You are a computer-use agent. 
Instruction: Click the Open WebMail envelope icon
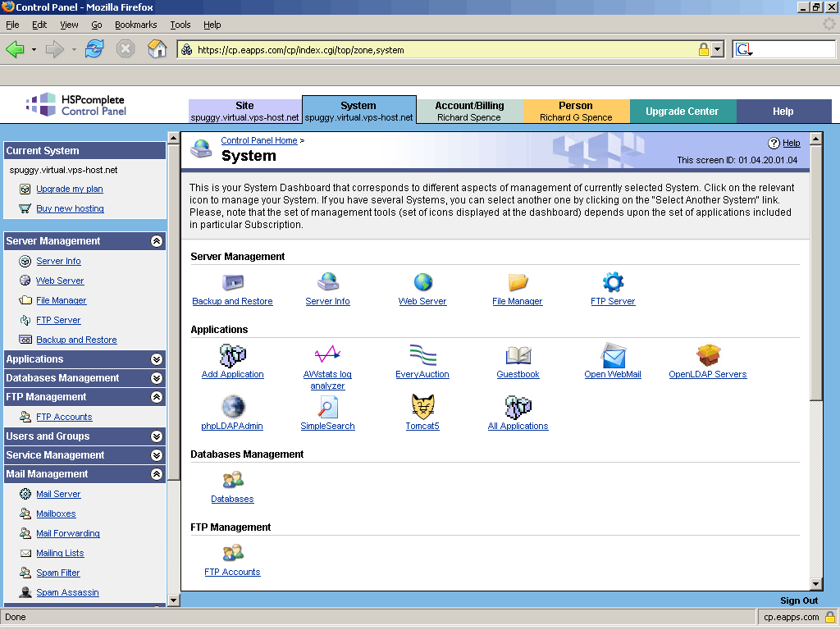point(613,355)
